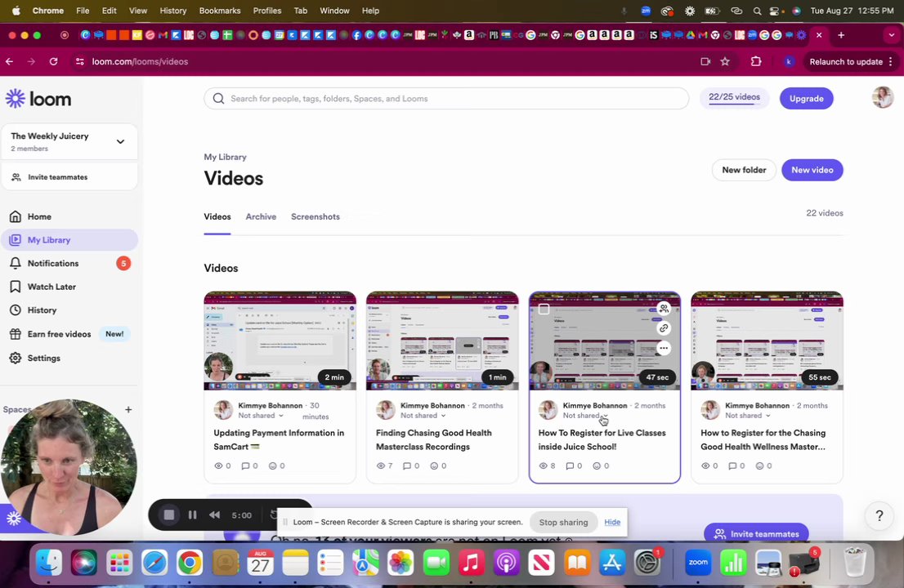904x588 pixels.
Task: Rewind the Loom recording
Action: 214,514
